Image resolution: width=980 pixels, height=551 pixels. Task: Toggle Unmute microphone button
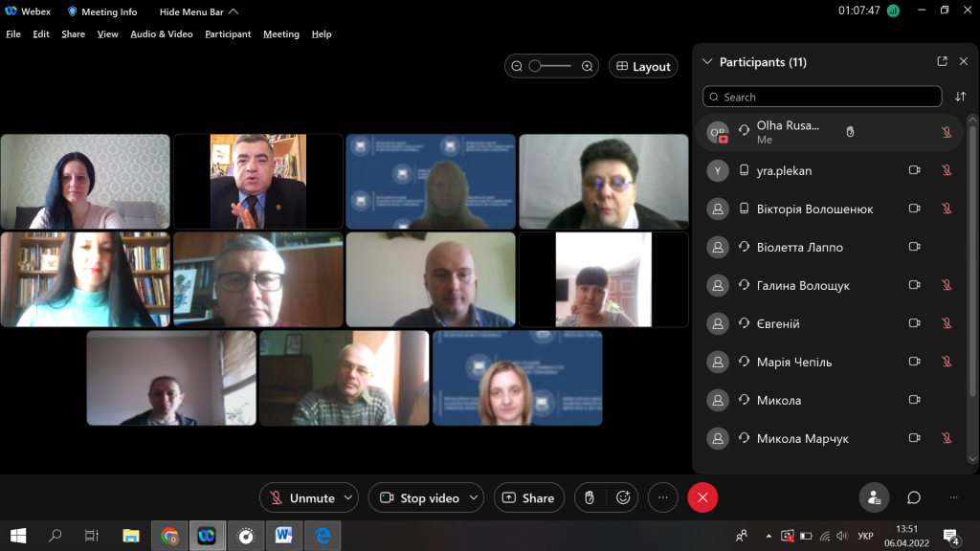point(302,497)
